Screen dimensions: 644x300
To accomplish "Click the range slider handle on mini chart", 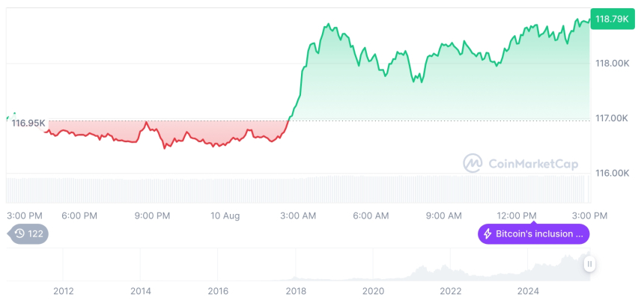I will 589,263.
